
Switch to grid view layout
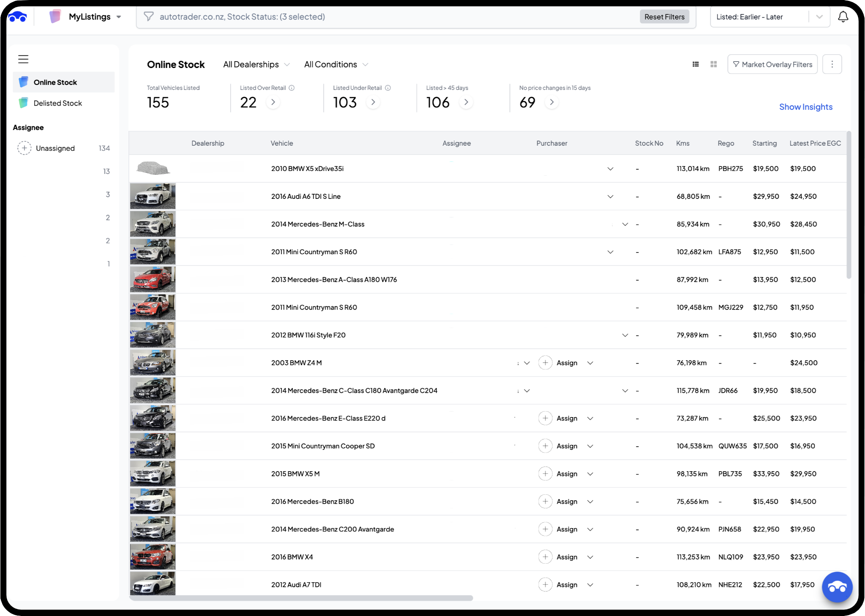713,64
